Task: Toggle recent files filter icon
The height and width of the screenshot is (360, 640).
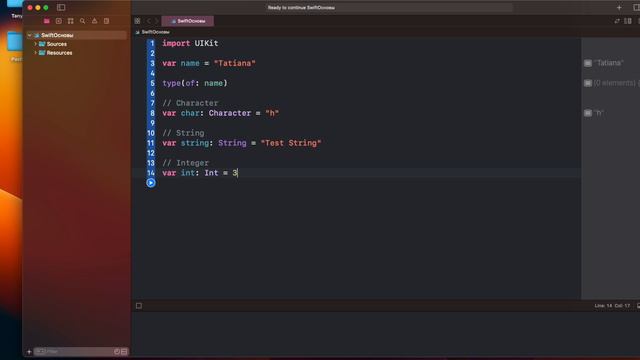Action: [x=117, y=351]
